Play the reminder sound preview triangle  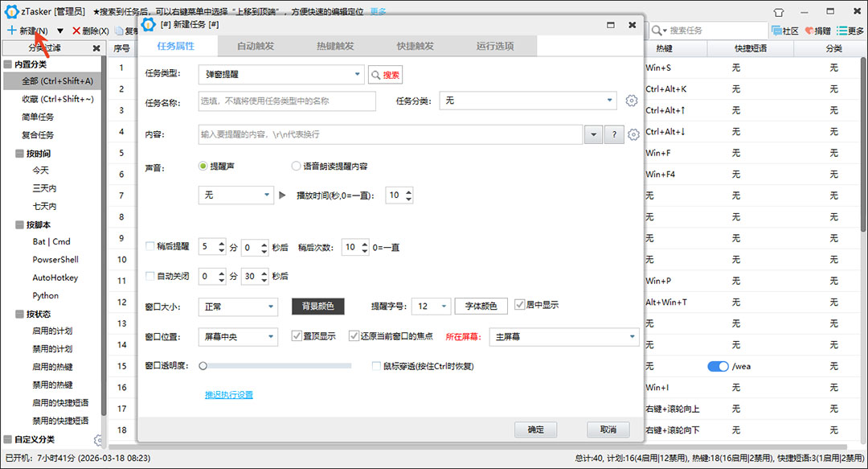(x=282, y=195)
